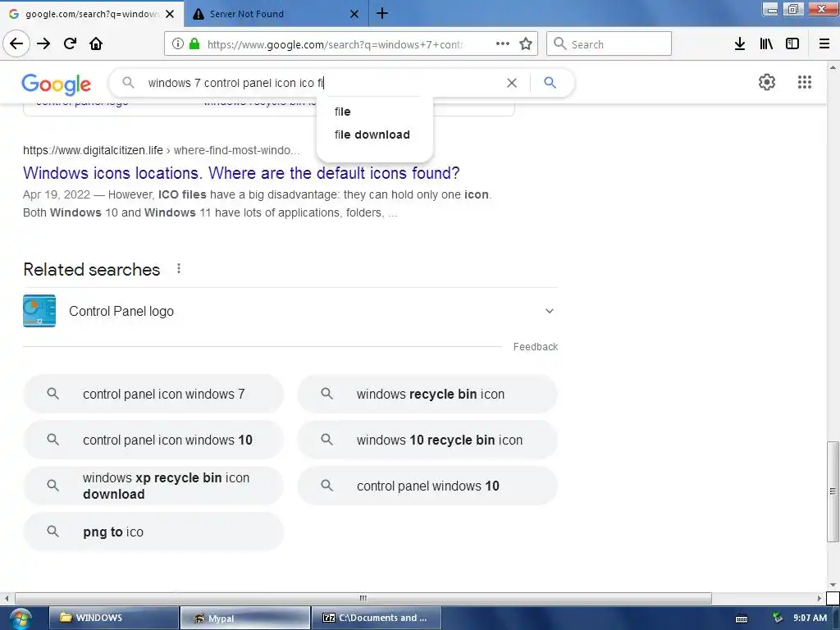The image size is (840, 630).
Task: Click the Control Panel logo thumbnail
Action: point(39,311)
